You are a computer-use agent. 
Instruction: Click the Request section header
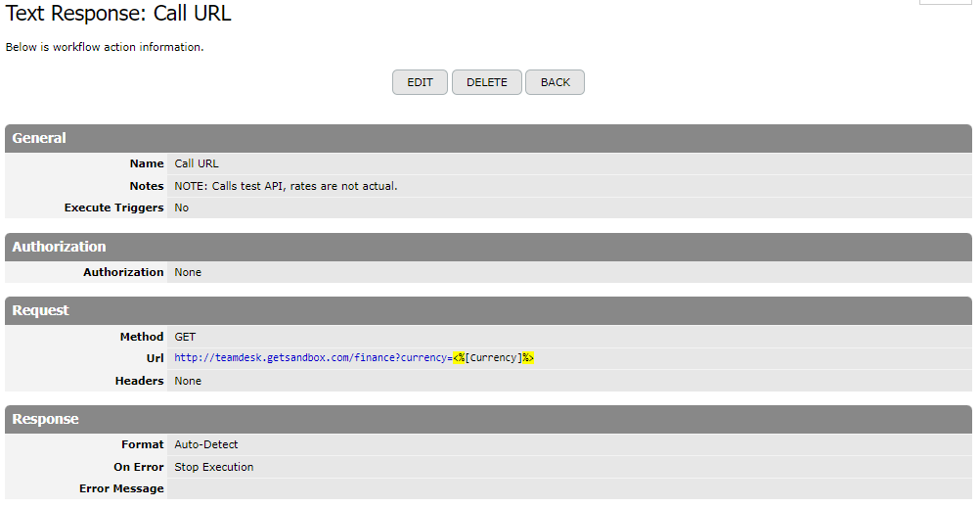41,310
